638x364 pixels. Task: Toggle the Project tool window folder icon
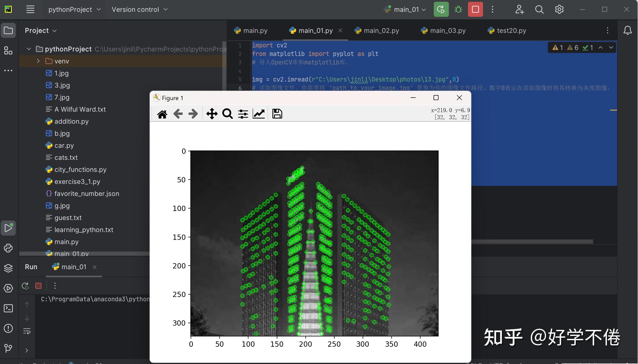point(8,31)
